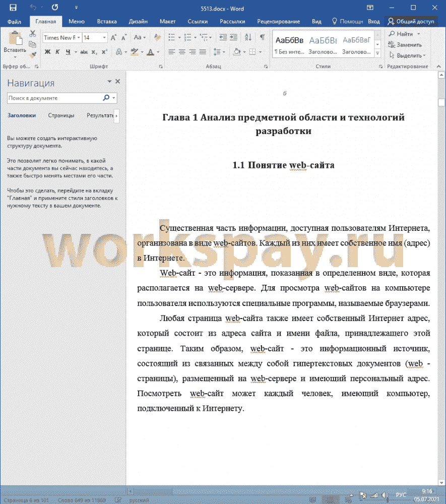This screenshot has width=446, height=504.
Task: Center the paragraph text
Action: tap(182, 52)
